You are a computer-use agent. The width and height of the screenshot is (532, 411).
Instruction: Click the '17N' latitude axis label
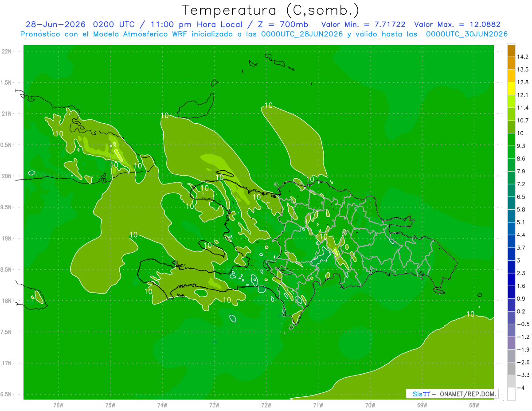click(7, 363)
